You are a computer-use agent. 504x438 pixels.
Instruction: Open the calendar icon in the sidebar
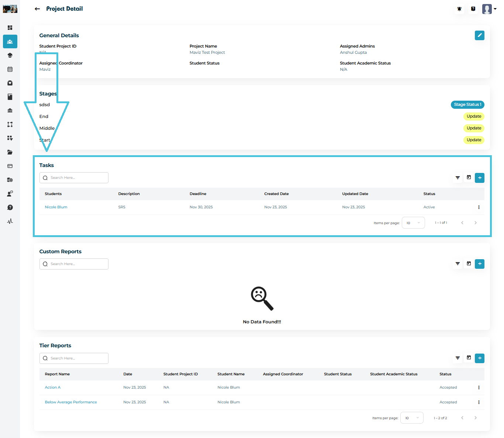(10, 69)
